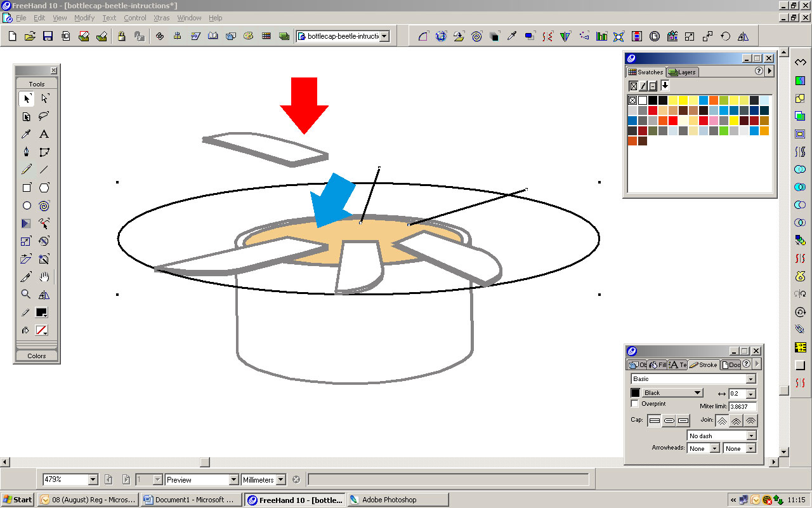Open the stroke type dropdown showing Basic
This screenshot has height=508, width=812.
pyautogui.click(x=750, y=378)
